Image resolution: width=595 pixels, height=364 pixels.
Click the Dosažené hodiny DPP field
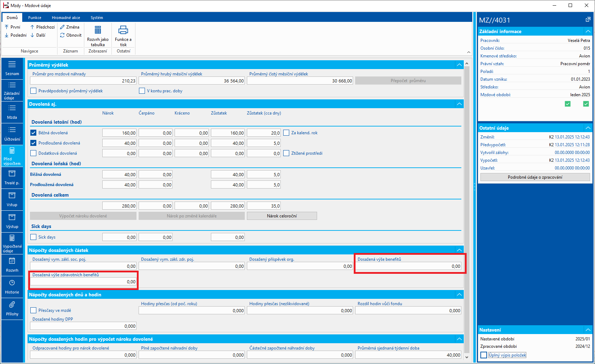[x=83, y=326]
